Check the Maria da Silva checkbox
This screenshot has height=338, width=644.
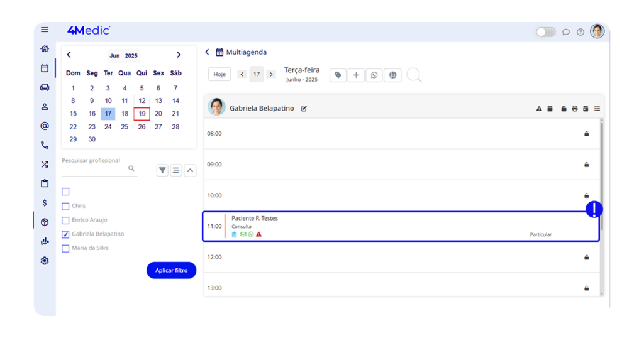tap(65, 249)
